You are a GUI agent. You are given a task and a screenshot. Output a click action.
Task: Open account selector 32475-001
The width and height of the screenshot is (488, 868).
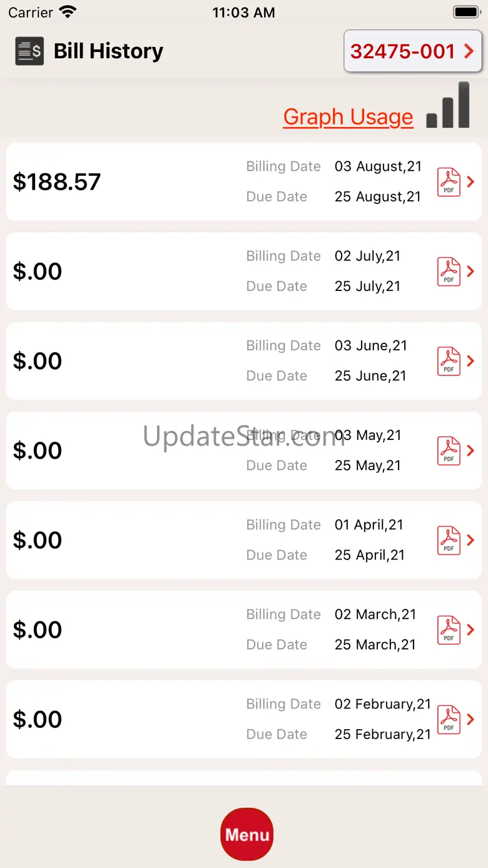pos(412,51)
